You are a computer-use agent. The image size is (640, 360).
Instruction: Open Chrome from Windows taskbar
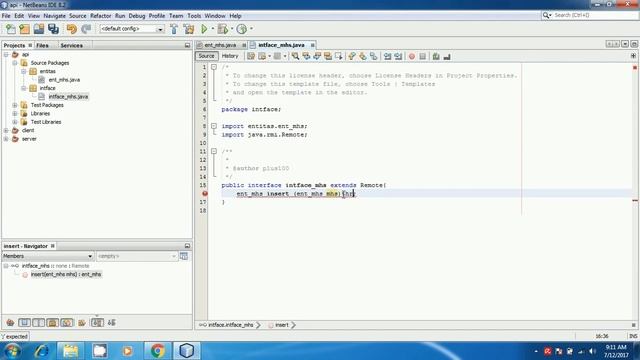click(x=157, y=351)
